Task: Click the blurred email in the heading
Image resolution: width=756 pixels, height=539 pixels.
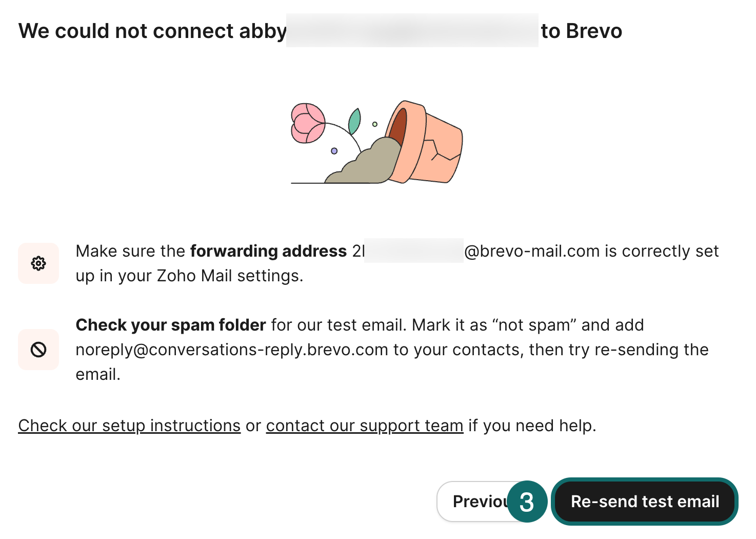Action: pyautogui.click(x=412, y=31)
